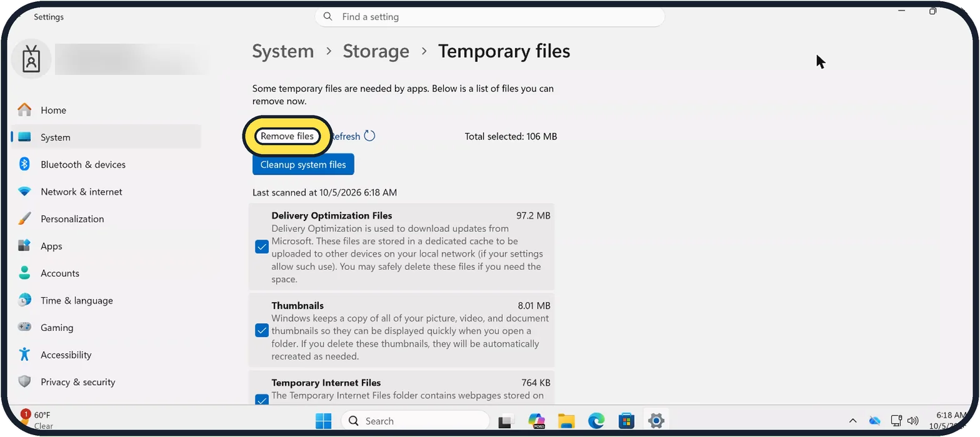Click the Bluetooth icon in the sidebar

24,164
